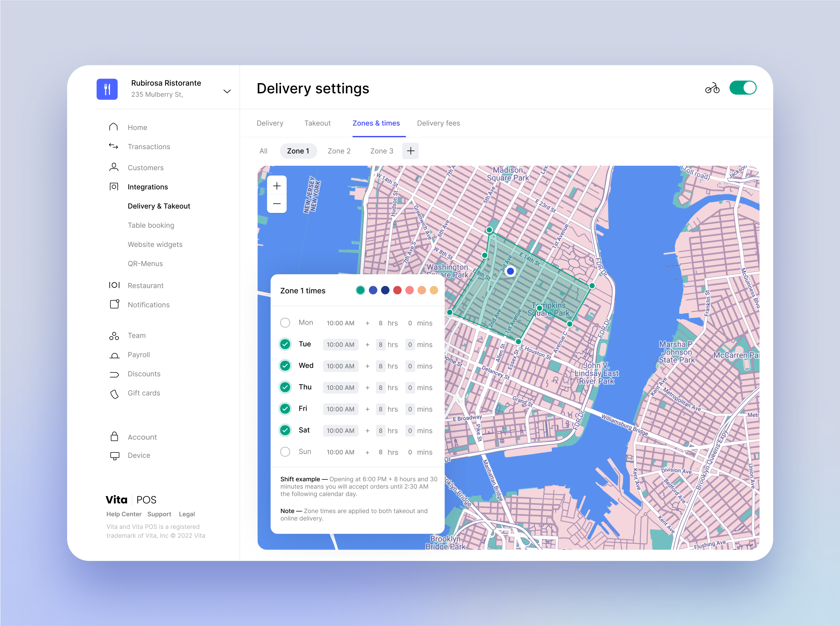Screen dimensions: 840x626
Task: Click the Customers icon
Action: point(113,167)
